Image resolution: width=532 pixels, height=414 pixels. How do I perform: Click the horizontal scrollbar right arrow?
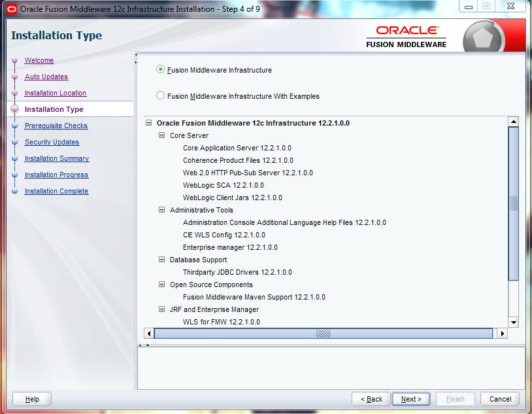503,334
